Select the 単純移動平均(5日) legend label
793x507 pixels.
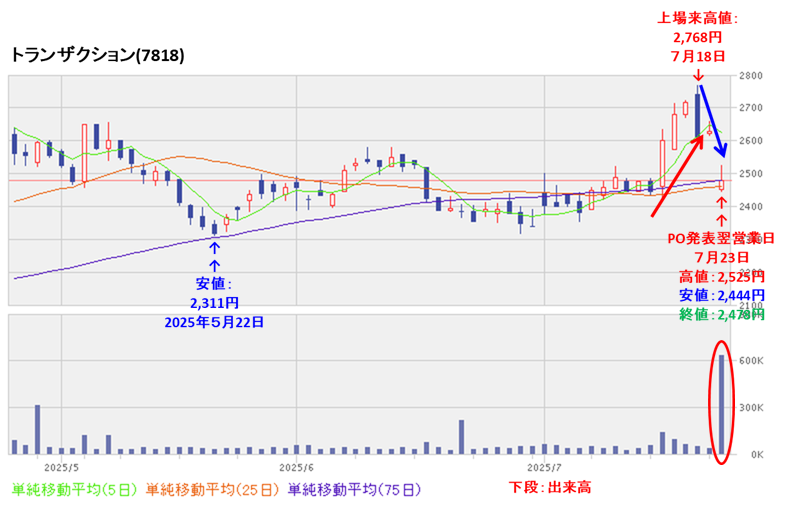[74, 490]
